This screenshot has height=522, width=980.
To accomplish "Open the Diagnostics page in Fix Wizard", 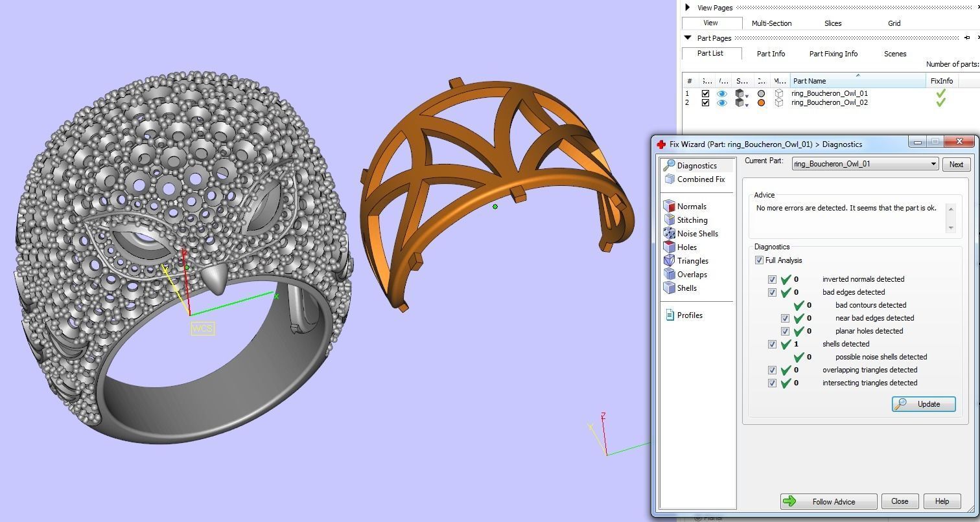I will point(697,166).
